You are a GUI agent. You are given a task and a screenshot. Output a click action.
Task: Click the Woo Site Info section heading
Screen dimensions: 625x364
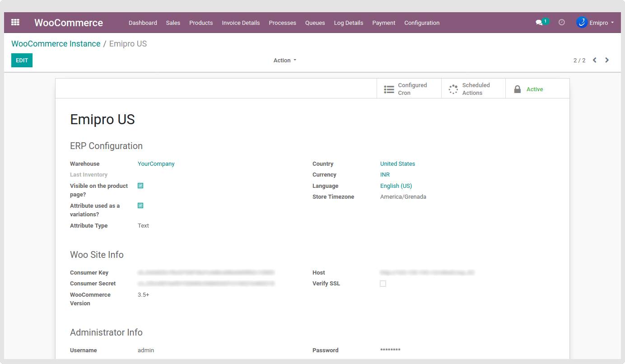97,255
